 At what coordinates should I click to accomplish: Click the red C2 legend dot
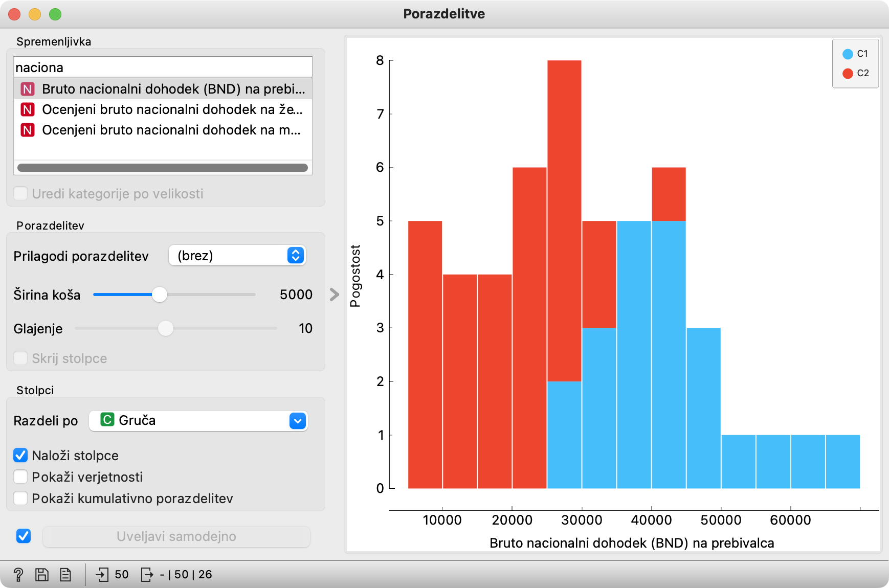pyautogui.click(x=848, y=73)
